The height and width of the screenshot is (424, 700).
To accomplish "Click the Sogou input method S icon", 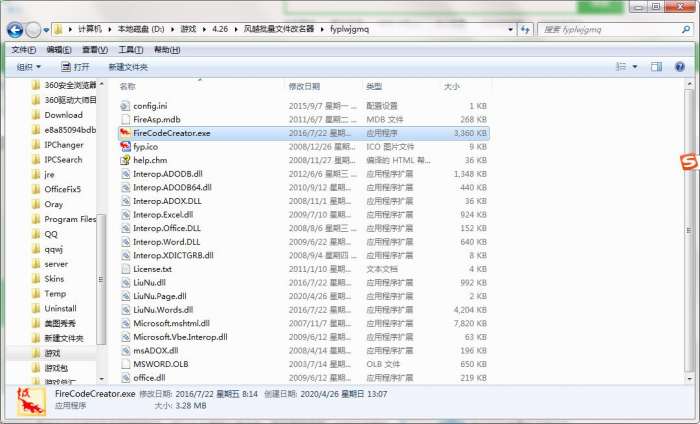I will pyautogui.click(x=689, y=162).
